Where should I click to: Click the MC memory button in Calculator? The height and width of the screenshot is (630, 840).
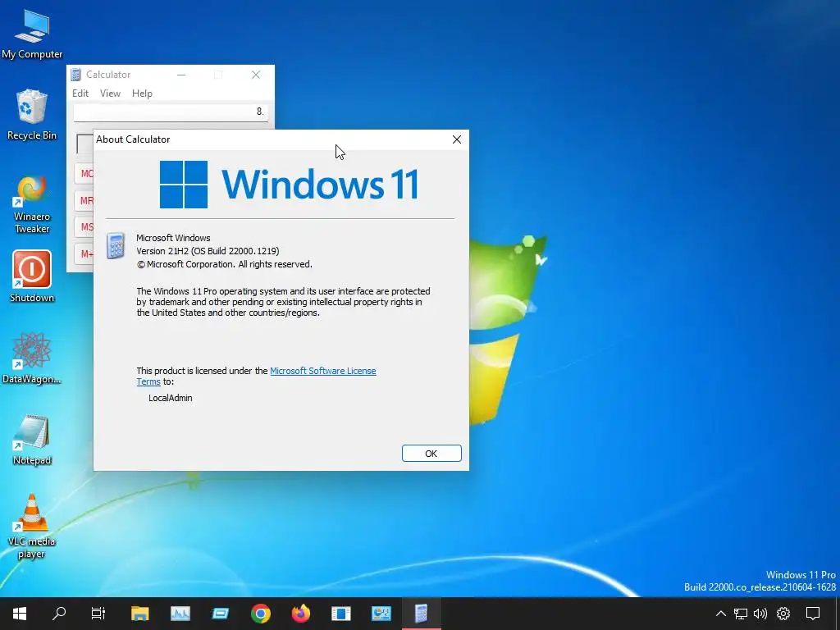pos(84,174)
